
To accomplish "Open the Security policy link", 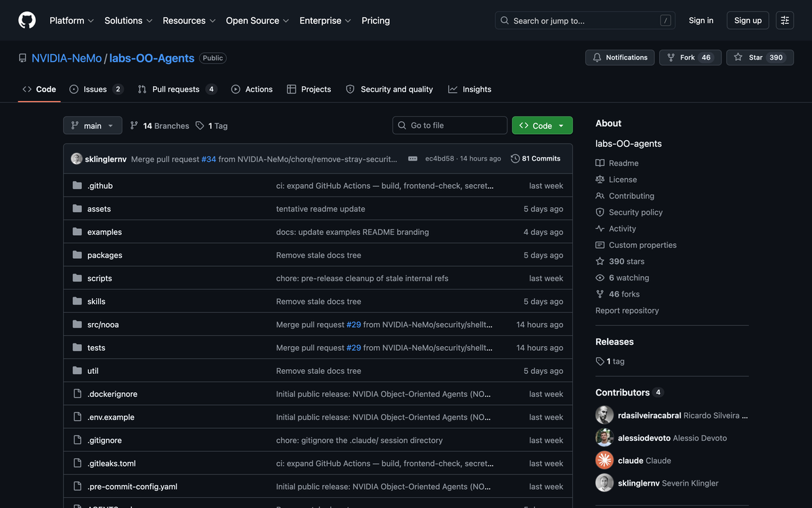I will point(629,212).
